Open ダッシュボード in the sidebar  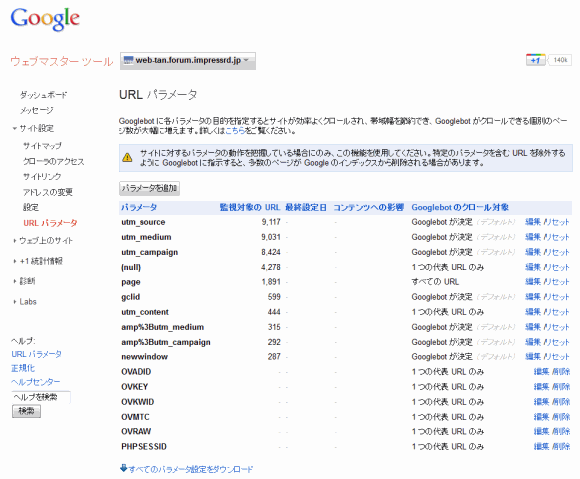tap(43, 95)
